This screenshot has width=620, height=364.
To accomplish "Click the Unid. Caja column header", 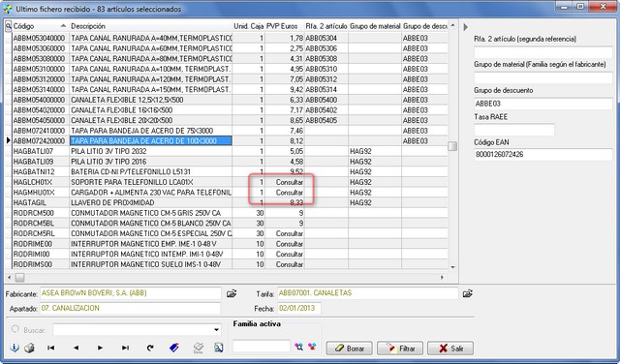I will 248,26.
